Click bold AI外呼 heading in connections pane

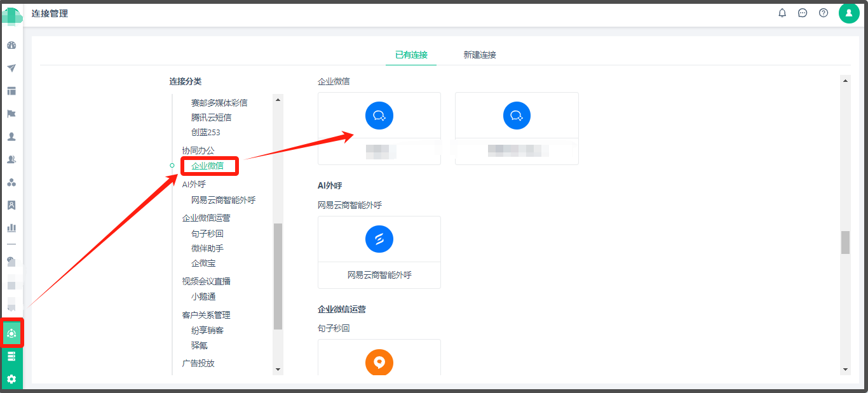click(x=330, y=185)
